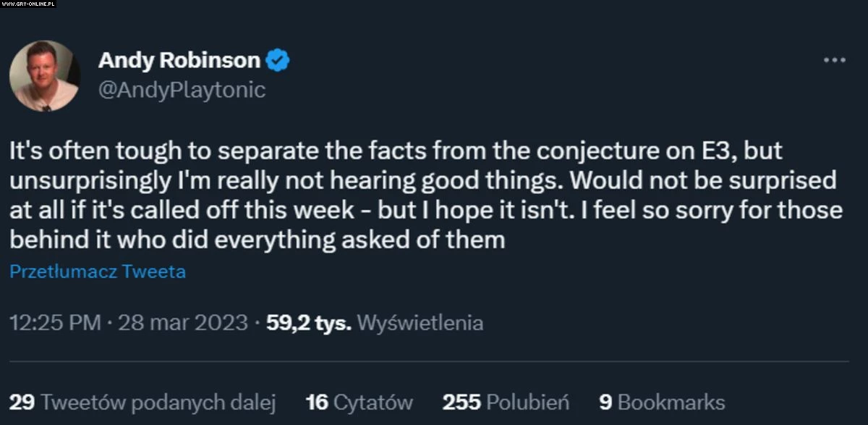Click the 12:25 PM timestamp
Screen dimensions: 868x425
(x=55, y=322)
